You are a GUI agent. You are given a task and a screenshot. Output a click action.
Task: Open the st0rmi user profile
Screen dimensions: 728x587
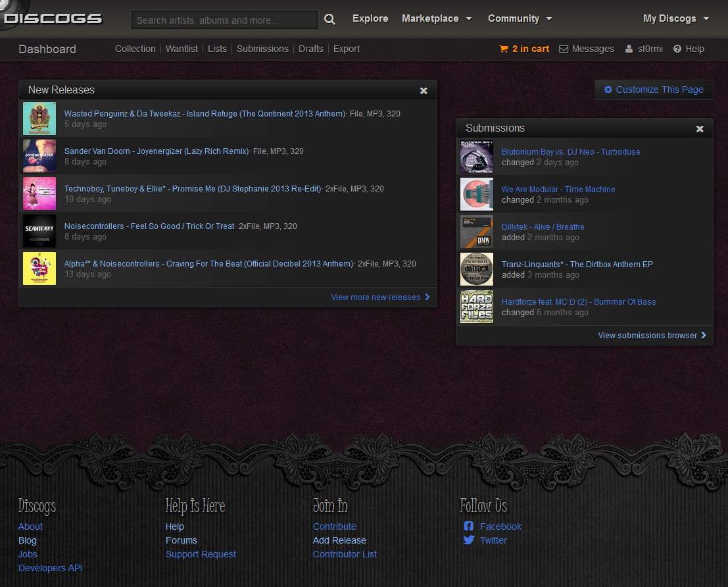[x=644, y=49]
